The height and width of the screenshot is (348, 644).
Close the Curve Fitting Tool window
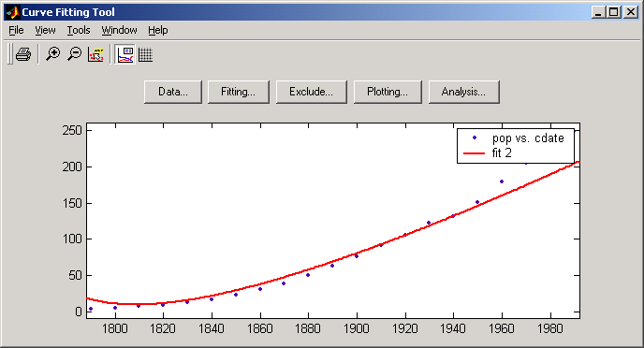pos(631,12)
